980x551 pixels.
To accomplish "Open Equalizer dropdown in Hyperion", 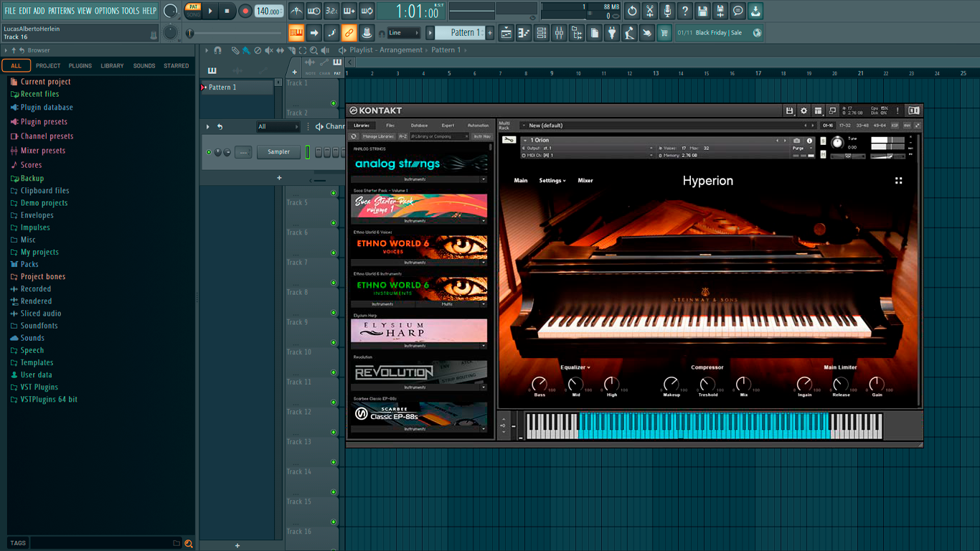I will (575, 367).
